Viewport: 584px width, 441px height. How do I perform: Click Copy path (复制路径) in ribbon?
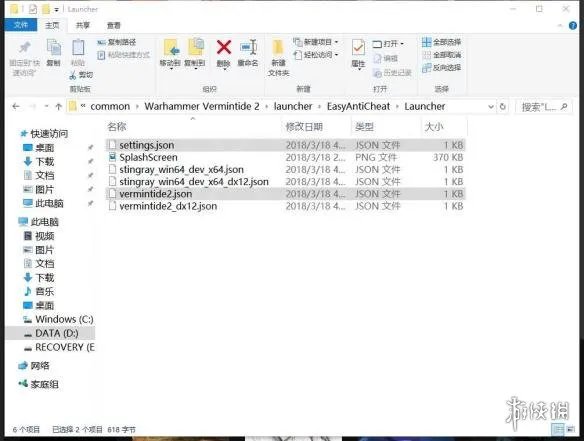click(117, 42)
